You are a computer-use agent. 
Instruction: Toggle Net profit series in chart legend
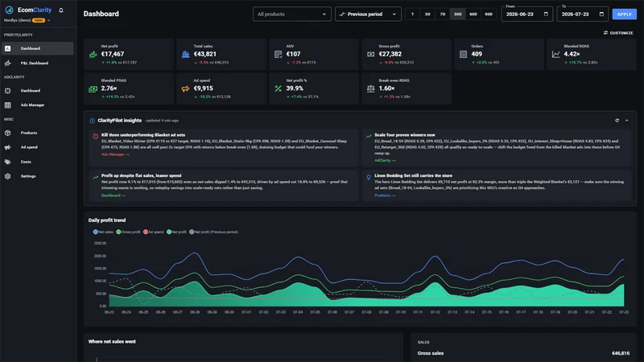coord(176,232)
